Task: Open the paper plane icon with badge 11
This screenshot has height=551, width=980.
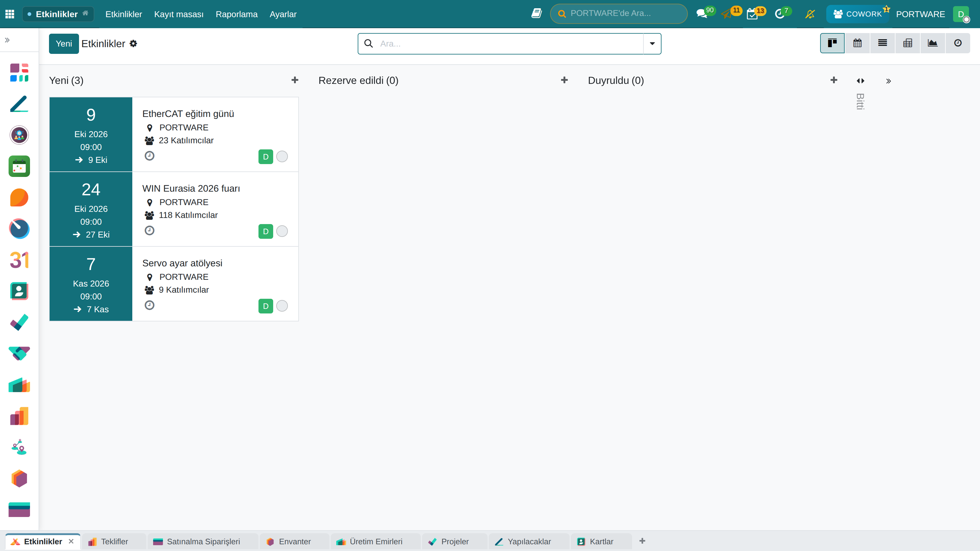Action: coord(726,14)
